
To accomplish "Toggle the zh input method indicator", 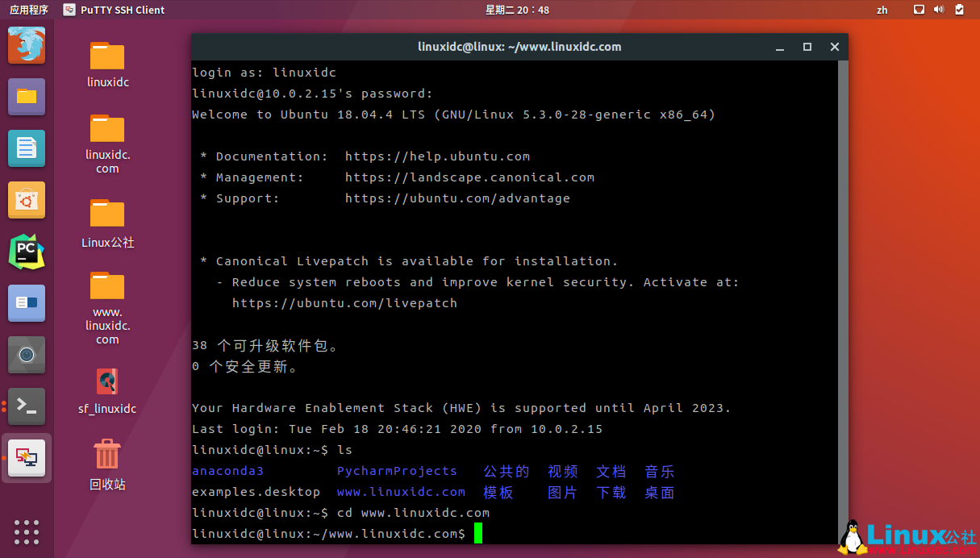I will coord(882,10).
